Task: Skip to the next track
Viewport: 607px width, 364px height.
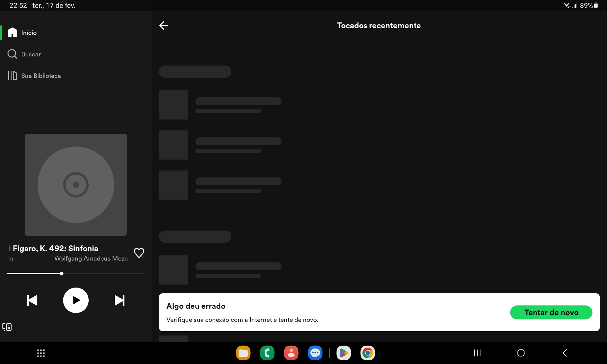Action: click(x=119, y=300)
